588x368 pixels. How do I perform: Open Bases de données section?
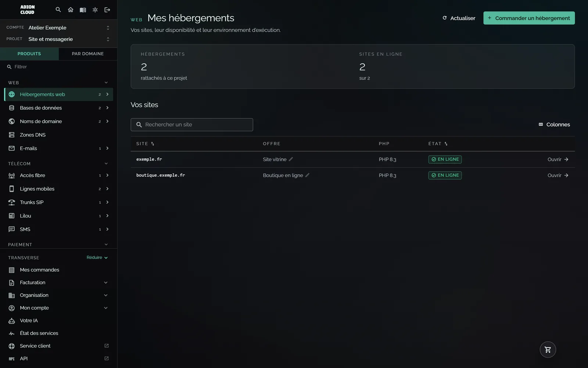coord(59,108)
